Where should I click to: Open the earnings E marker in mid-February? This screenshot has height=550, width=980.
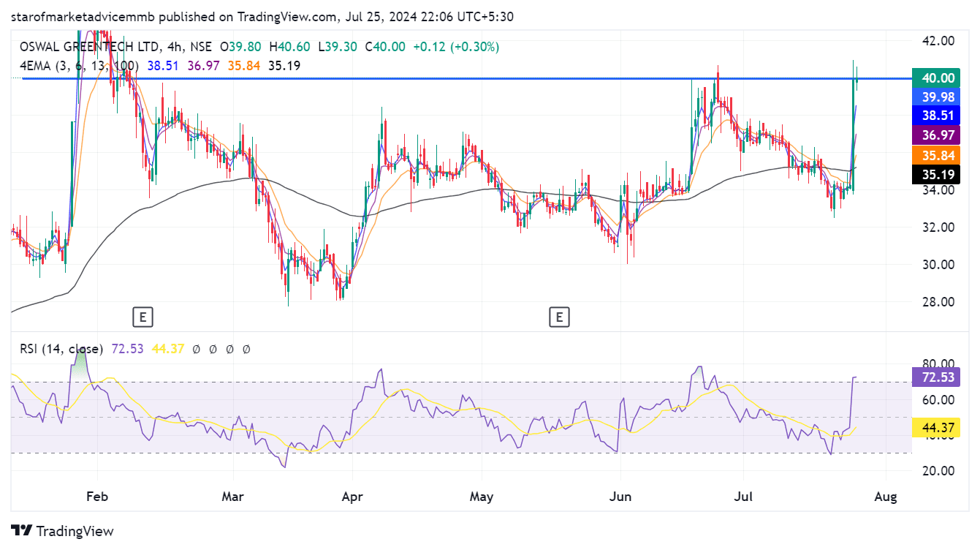pos(143,317)
